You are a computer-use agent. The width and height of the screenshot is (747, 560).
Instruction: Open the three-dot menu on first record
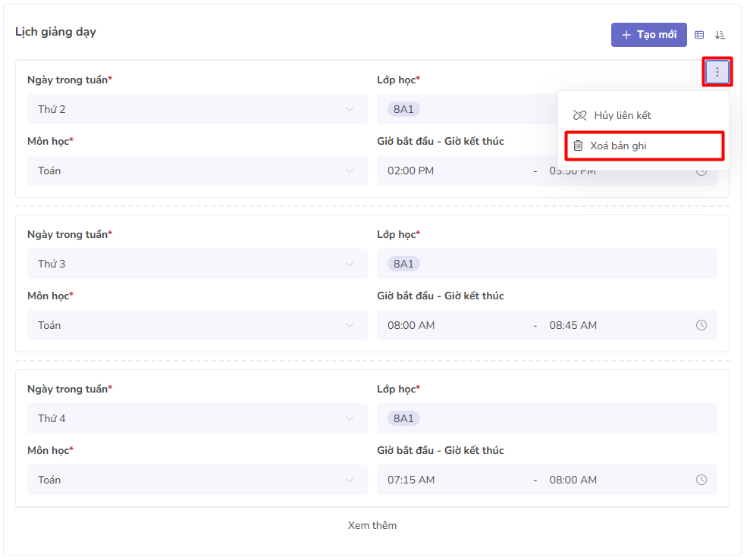pos(717,72)
